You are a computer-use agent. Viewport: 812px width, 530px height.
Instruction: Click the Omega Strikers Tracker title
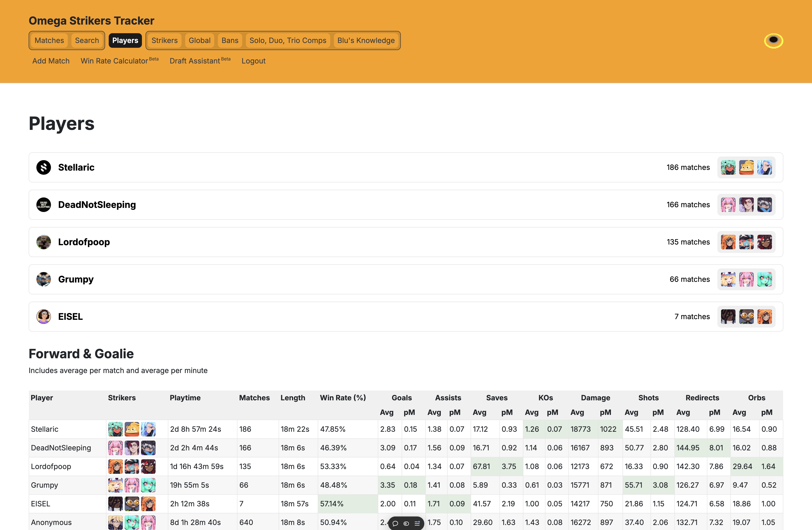click(91, 20)
